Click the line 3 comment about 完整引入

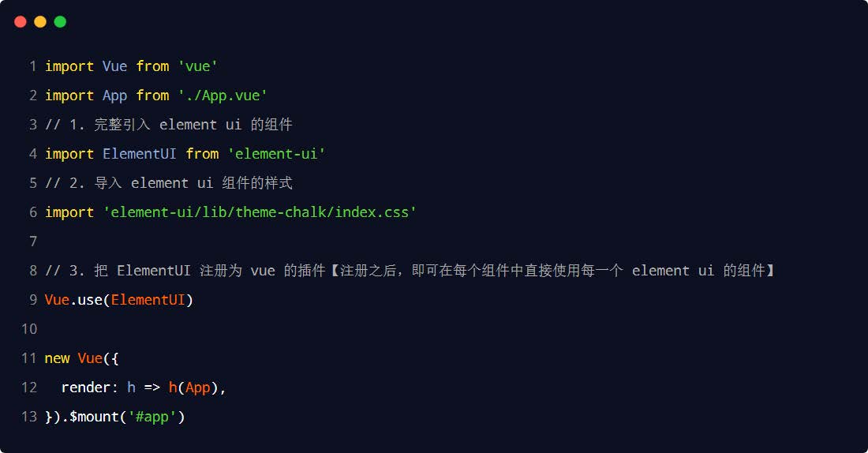pos(169,125)
